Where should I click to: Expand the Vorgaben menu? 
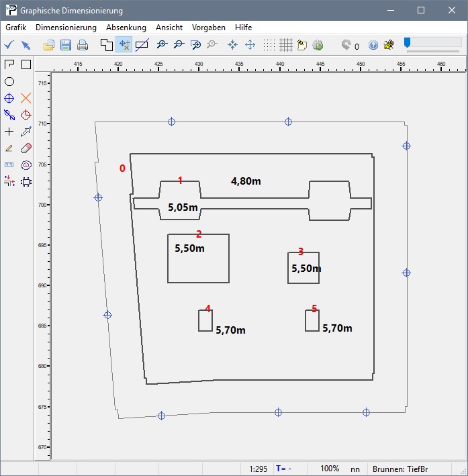click(209, 28)
